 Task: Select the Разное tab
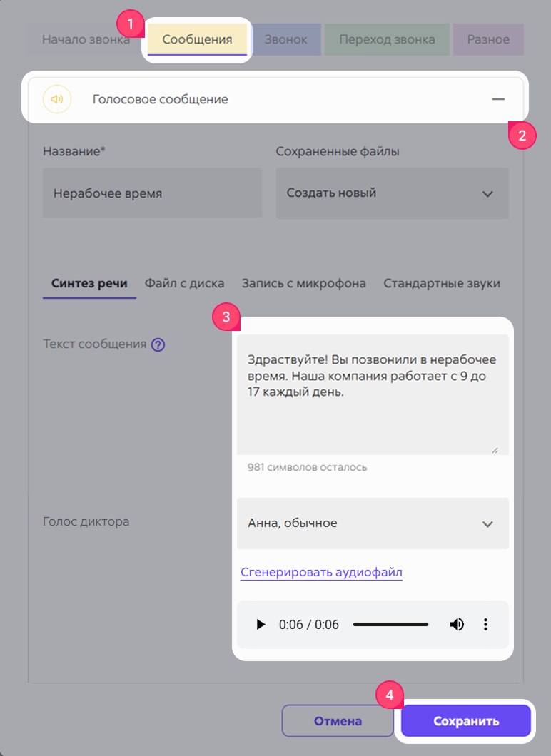(x=488, y=39)
